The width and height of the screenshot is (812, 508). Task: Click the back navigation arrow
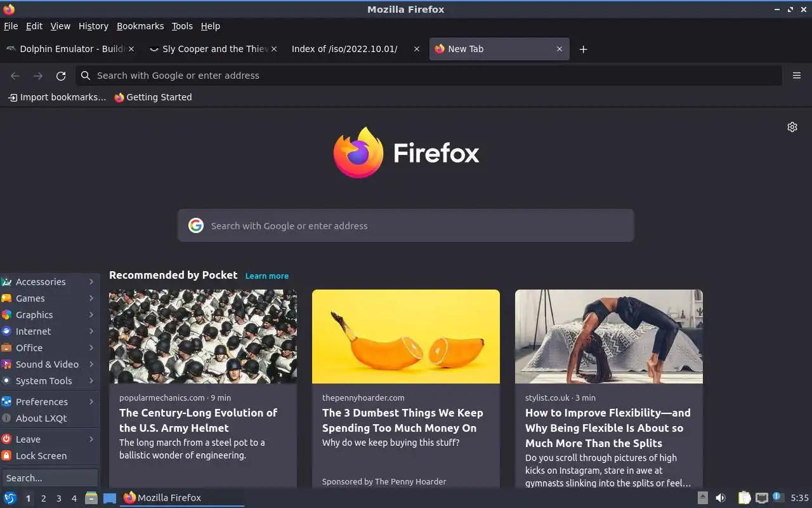(x=15, y=76)
